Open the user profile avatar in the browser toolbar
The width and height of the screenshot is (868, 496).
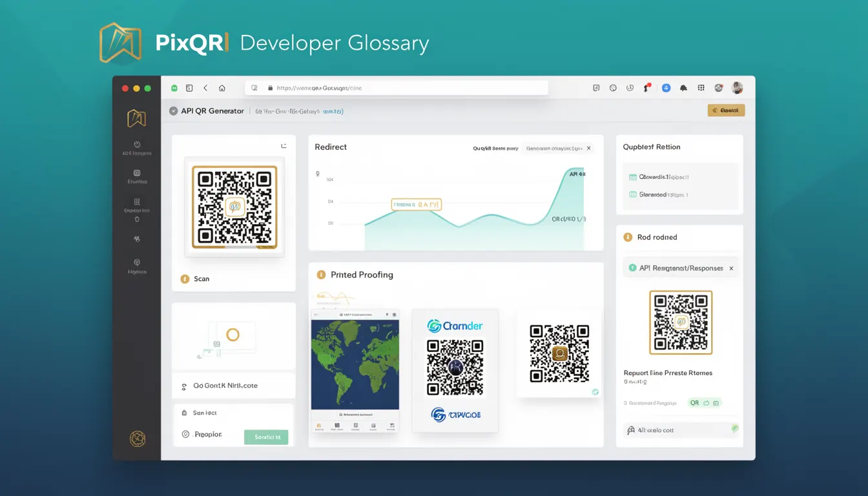point(737,88)
